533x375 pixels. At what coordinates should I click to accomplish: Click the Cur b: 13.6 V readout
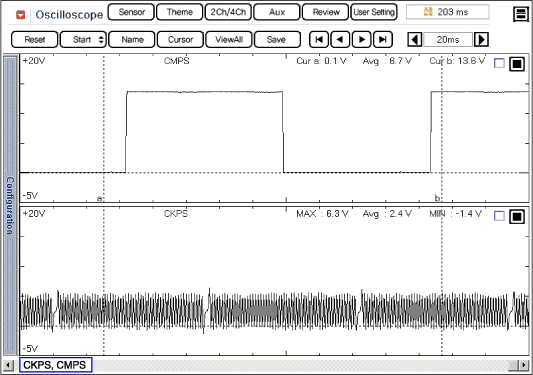457,61
